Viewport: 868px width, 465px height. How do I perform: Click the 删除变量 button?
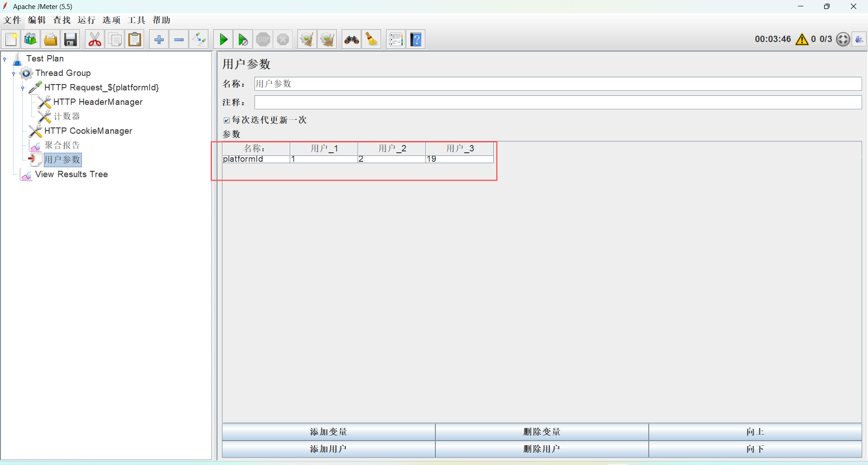pos(542,432)
